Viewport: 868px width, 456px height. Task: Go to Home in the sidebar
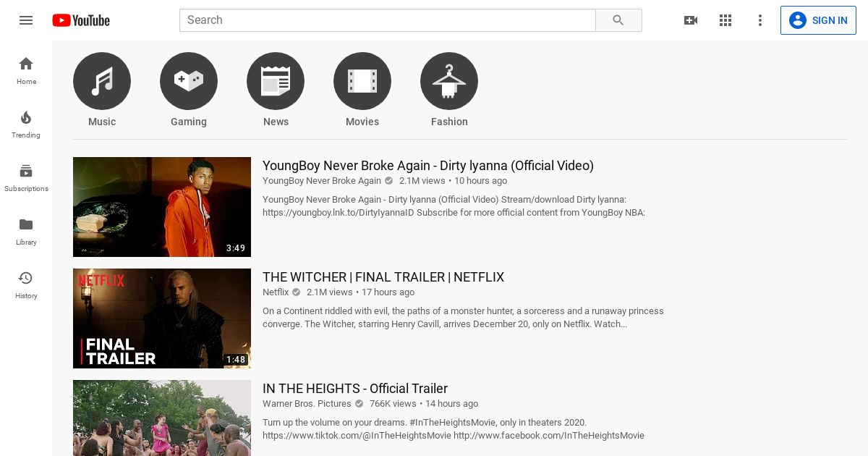26,70
